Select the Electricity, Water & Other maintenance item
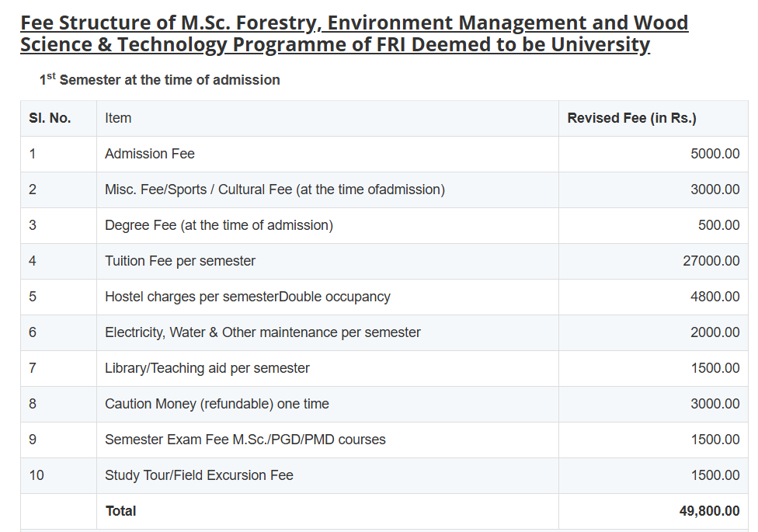The width and height of the screenshot is (758, 532). point(263,332)
